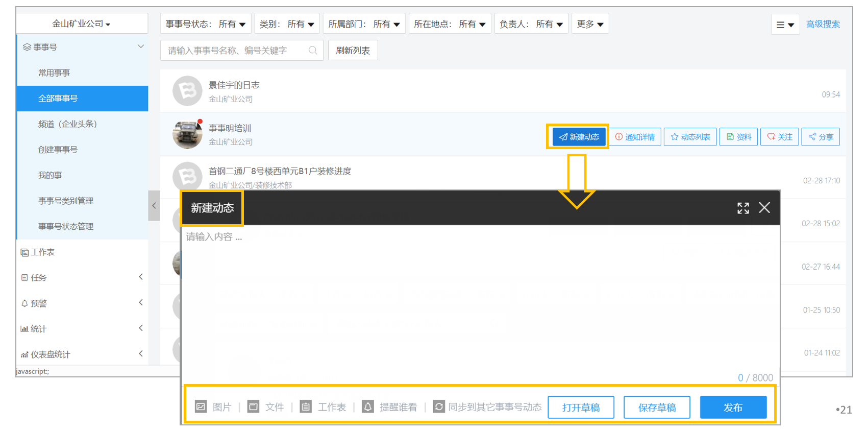Click sync to other 事事号 icon
Screen dimensions: 868x430
439,407
